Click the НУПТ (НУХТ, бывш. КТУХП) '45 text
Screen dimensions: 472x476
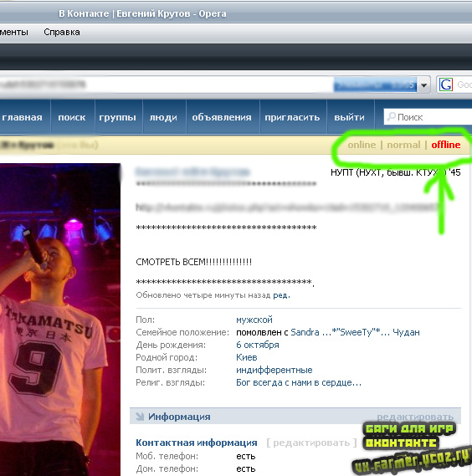point(396,172)
